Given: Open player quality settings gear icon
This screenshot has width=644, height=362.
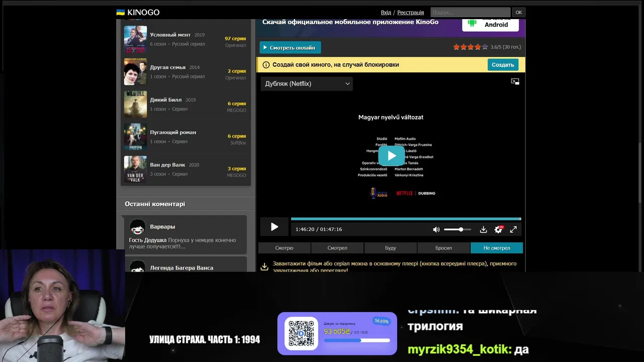Looking at the screenshot, I should pos(499,229).
